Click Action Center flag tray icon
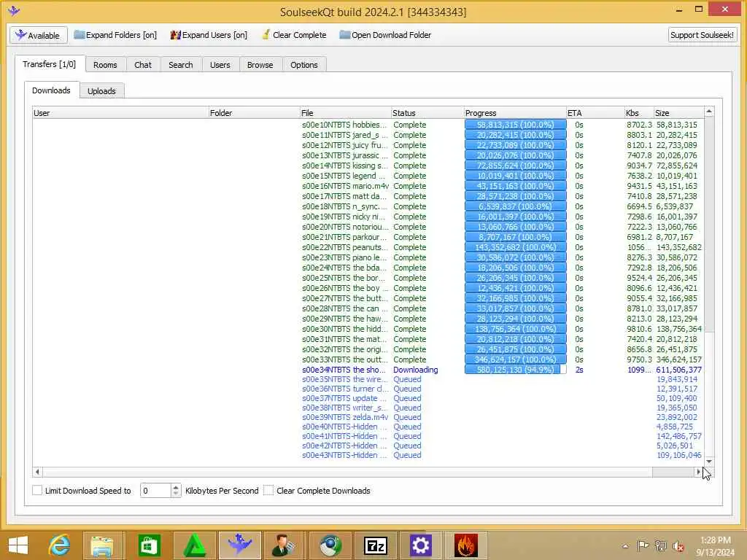 [642, 545]
